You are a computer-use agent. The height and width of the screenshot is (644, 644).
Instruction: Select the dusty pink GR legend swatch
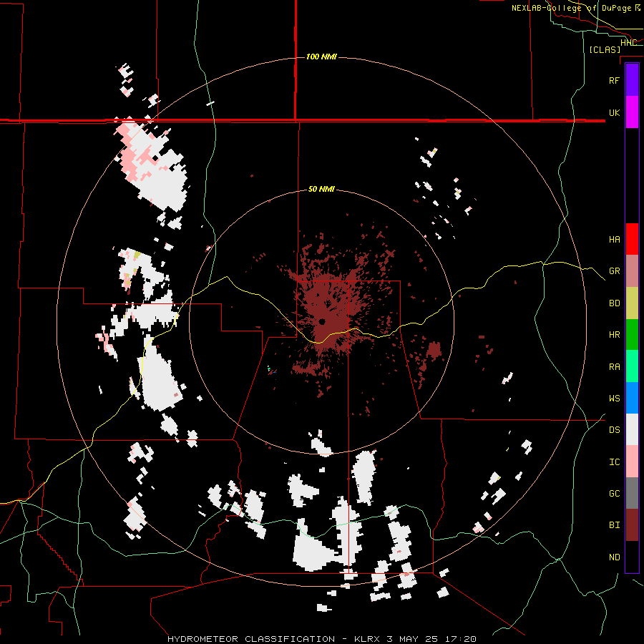click(x=632, y=271)
